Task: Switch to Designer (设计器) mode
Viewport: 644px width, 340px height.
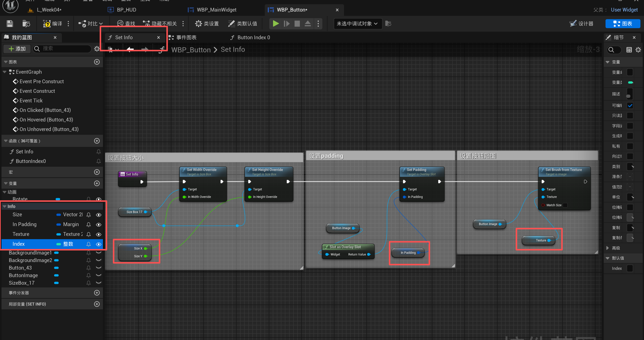Action: [x=581, y=24]
